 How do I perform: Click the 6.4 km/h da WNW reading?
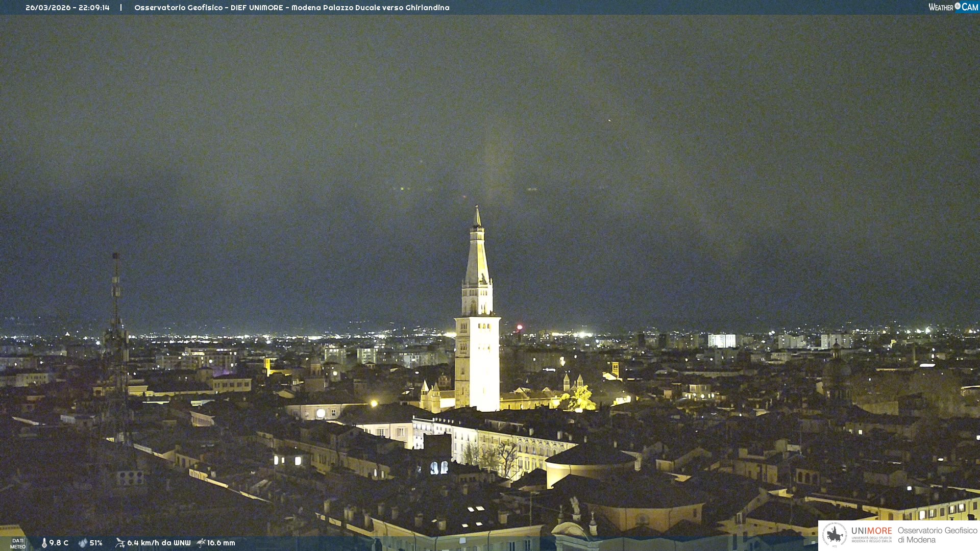pyautogui.click(x=159, y=543)
